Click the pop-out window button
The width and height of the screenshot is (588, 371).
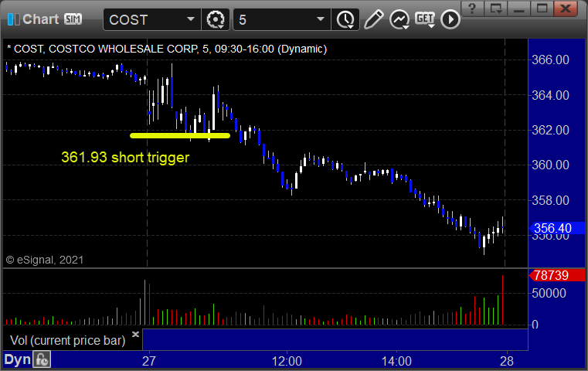(x=496, y=9)
